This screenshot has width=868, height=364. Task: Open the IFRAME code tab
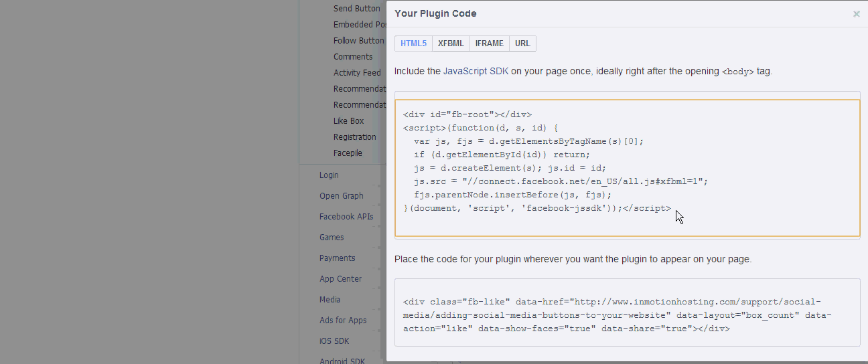[489, 43]
